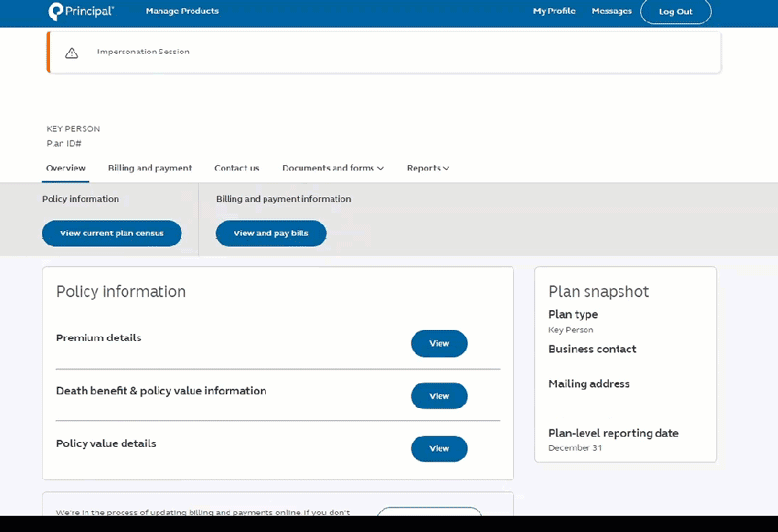Click the Plan snapshot heading
This screenshot has height=532, width=778.
(598, 292)
